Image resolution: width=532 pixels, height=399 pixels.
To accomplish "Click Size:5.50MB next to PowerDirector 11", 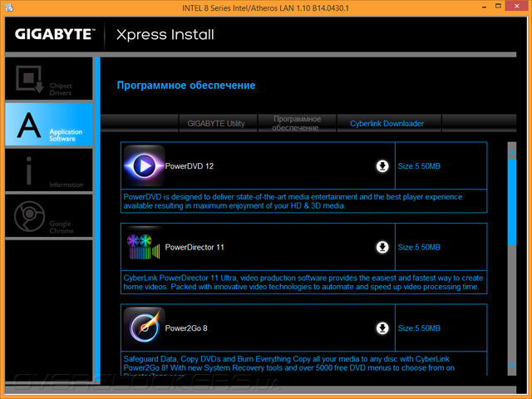I will 419,248.
